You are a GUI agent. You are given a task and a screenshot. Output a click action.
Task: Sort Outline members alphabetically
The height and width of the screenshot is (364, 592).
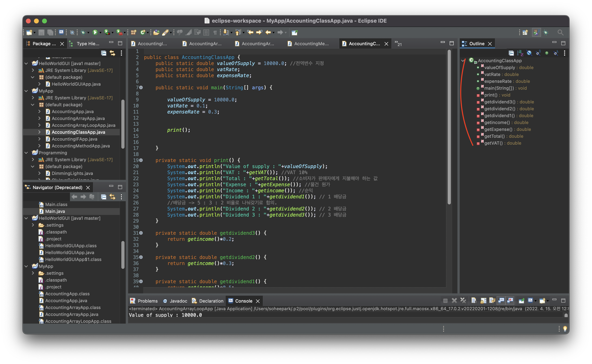[520, 53]
